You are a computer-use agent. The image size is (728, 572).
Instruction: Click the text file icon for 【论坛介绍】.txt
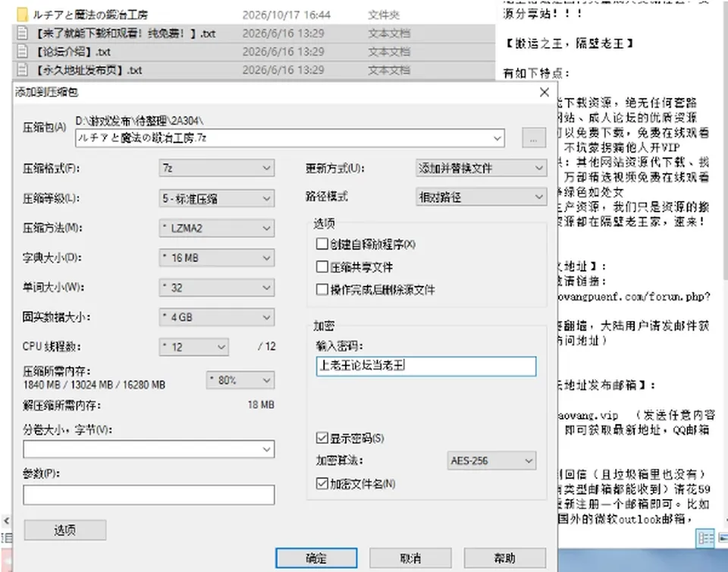[22, 52]
